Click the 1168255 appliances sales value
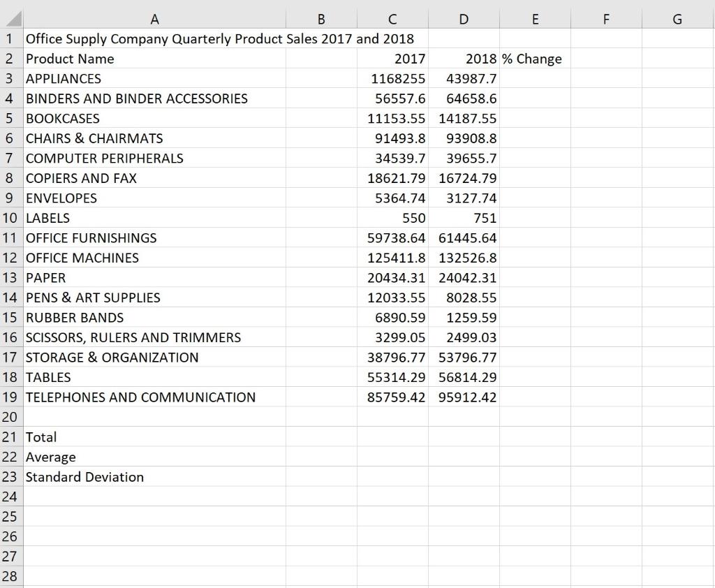715x588 pixels. click(x=392, y=79)
